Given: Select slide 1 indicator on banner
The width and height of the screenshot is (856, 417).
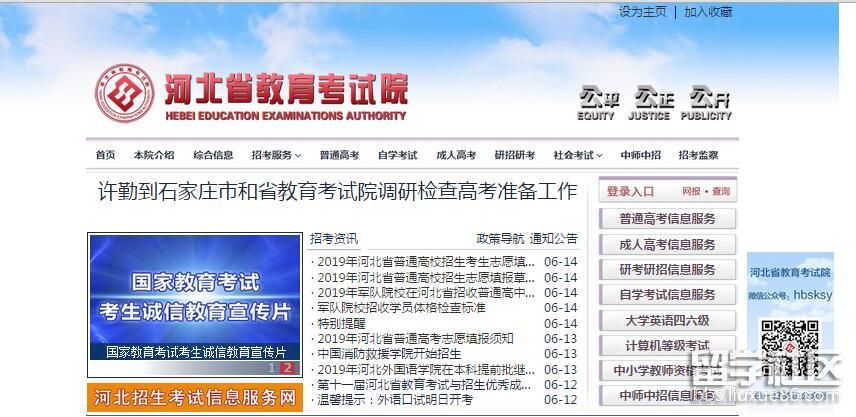Looking at the screenshot, I should coord(271,368).
